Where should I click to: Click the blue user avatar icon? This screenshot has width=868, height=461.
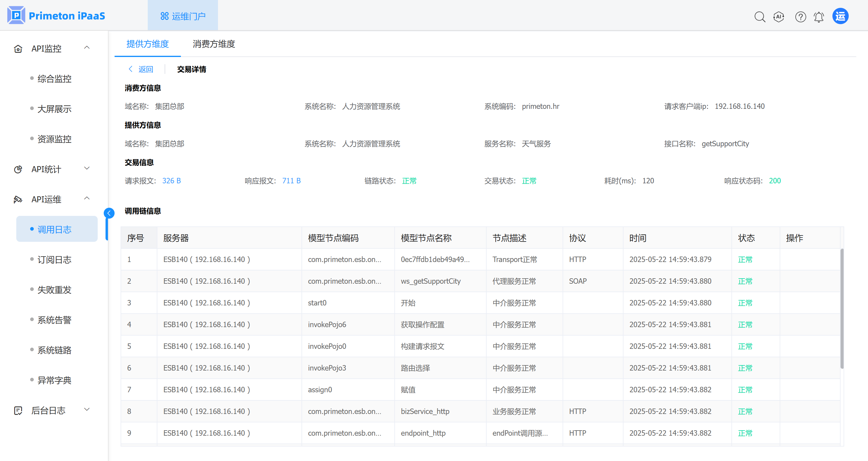[840, 16]
